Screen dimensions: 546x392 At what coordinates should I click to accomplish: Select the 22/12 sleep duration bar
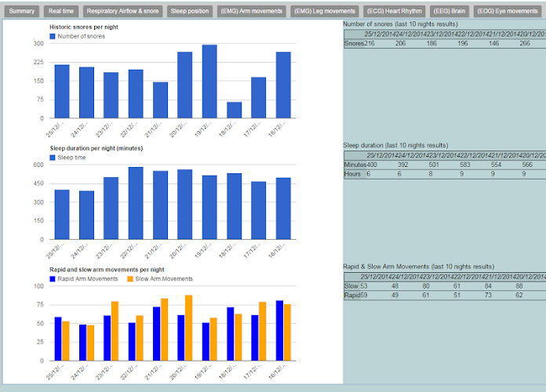[x=136, y=203]
